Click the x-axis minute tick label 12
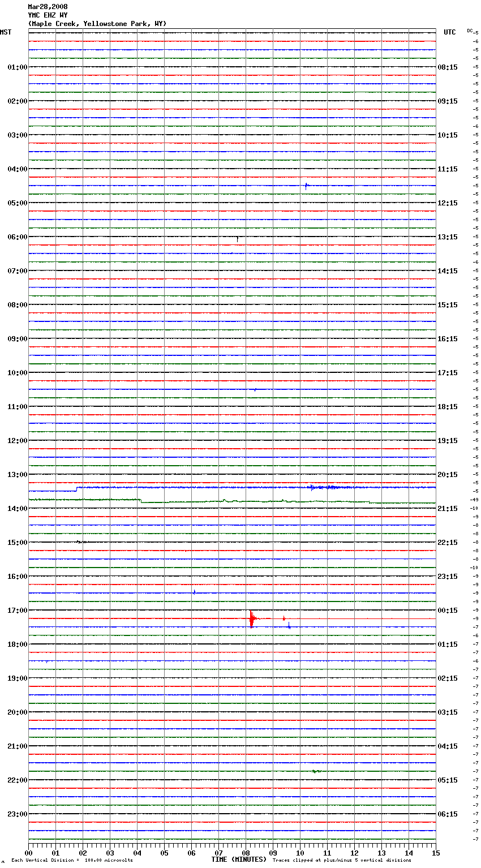The width and height of the screenshot is (481, 868). pyautogui.click(x=354, y=853)
